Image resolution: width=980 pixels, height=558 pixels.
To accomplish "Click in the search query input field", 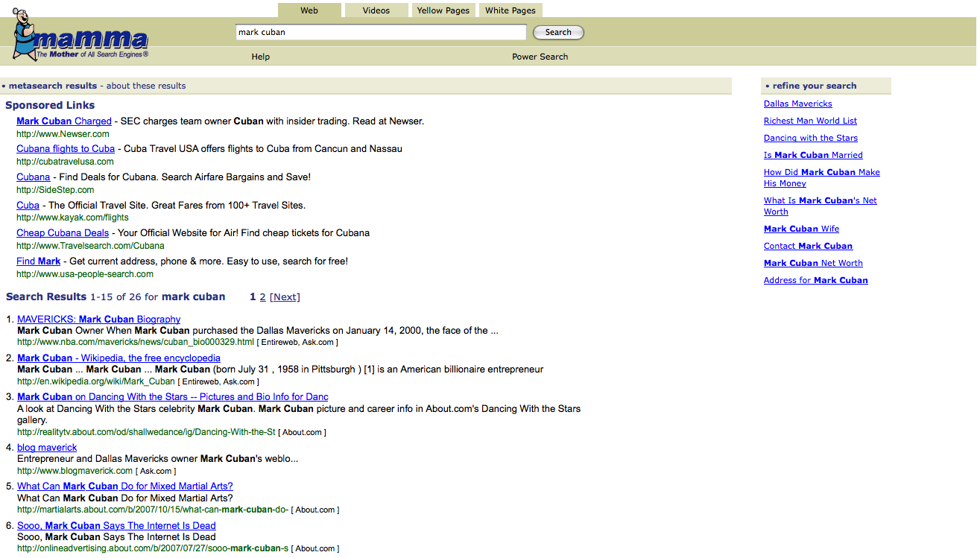I will click(381, 33).
